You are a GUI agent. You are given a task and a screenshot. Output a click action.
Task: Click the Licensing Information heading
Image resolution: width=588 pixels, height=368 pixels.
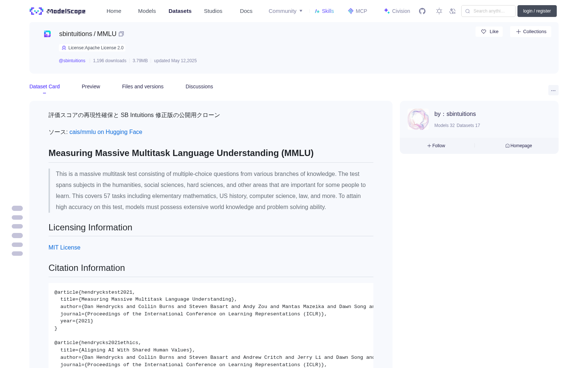(x=90, y=227)
